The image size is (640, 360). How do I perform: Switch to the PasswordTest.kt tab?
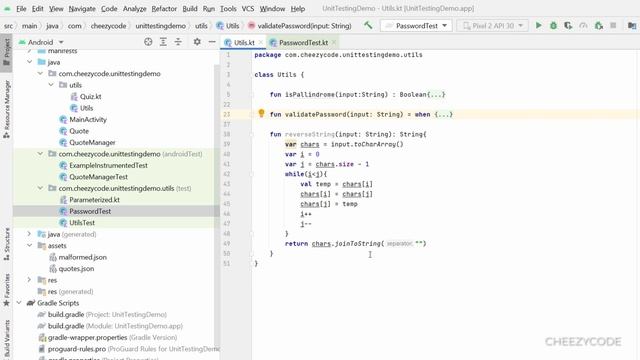[x=303, y=42]
